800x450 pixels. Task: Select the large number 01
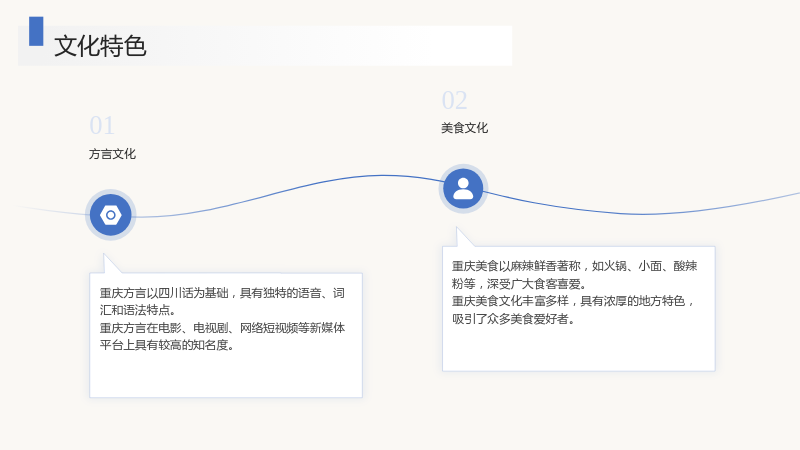(x=102, y=126)
